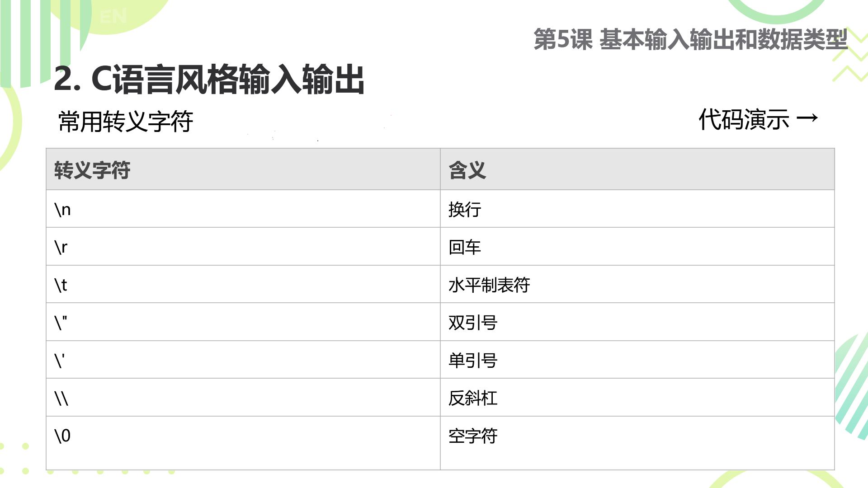Click the \r escape character cell
The image size is (868, 488).
[243, 246]
